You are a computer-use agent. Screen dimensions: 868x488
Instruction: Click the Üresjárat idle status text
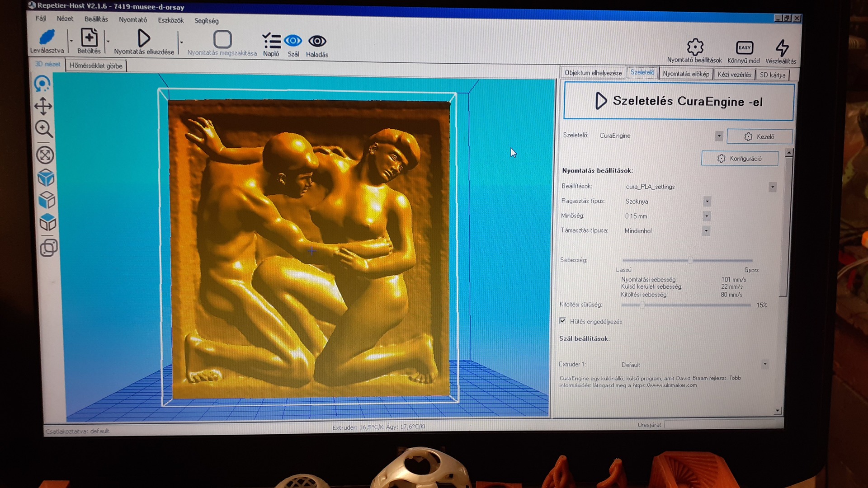[x=649, y=425]
